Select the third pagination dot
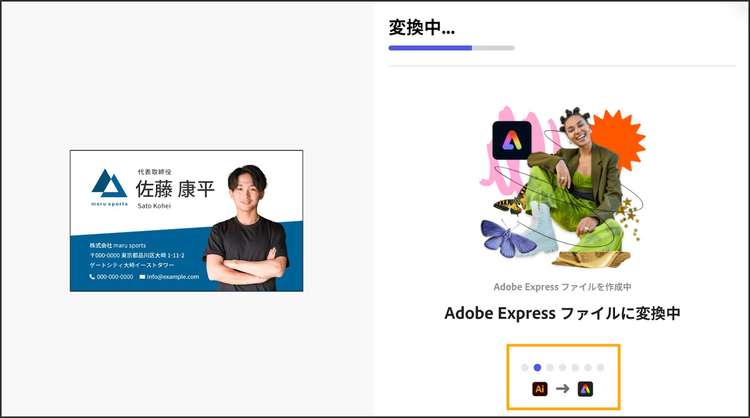This screenshot has height=418, width=750. [x=550, y=367]
